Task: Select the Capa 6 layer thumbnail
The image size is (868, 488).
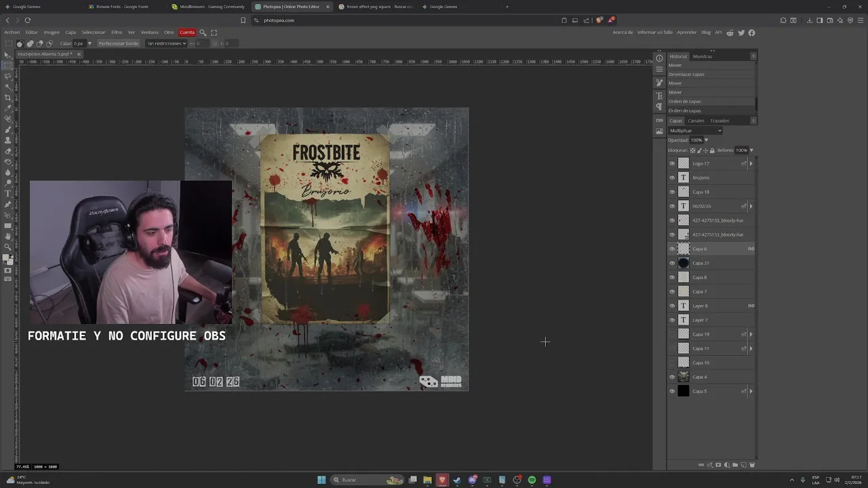Action: pyautogui.click(x=684, y=249)
